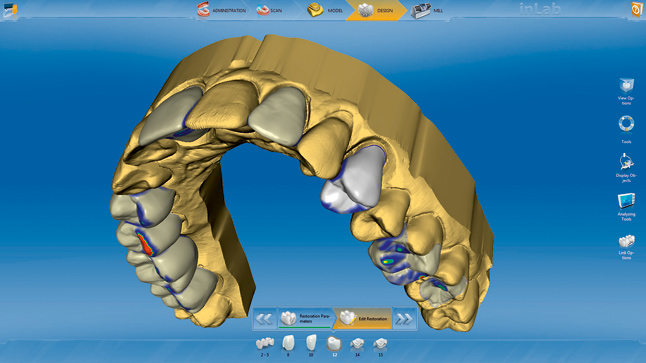Open the system menu icon at top-left
Screen dimensions: 646x363
click(9, 10)
